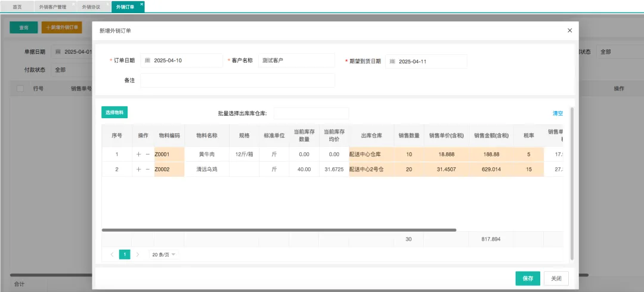The width and height of the screenshot is (644, 292).
Task: Go to the previous page arrow in pagination
Action: [x=112, y=254]
